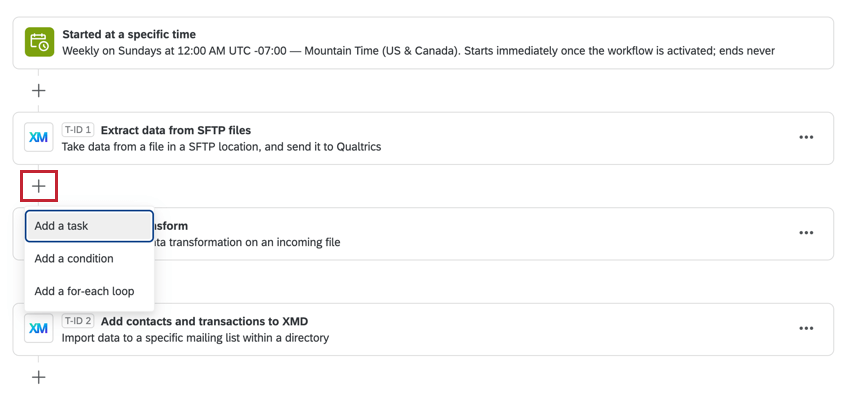Click the T-ID 1 badge
Viewport: 850px width, 415px height.
point(78,130)
